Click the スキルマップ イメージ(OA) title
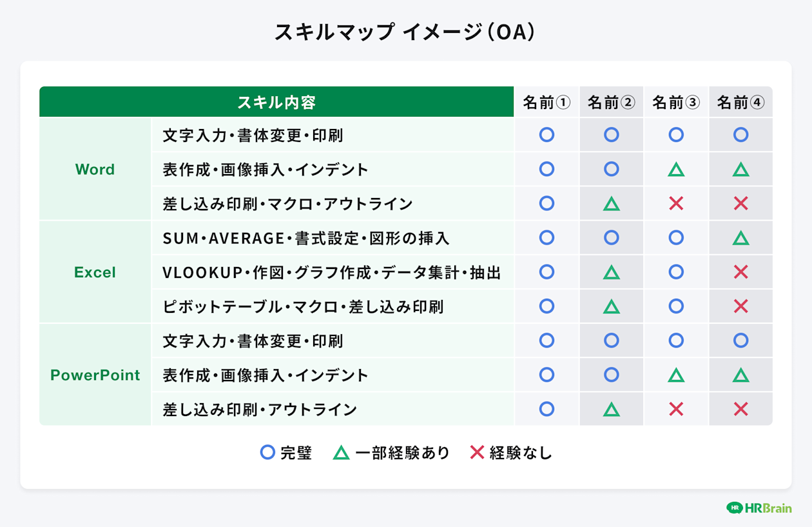This screenshot has height=527, width=812. point(405,32)
